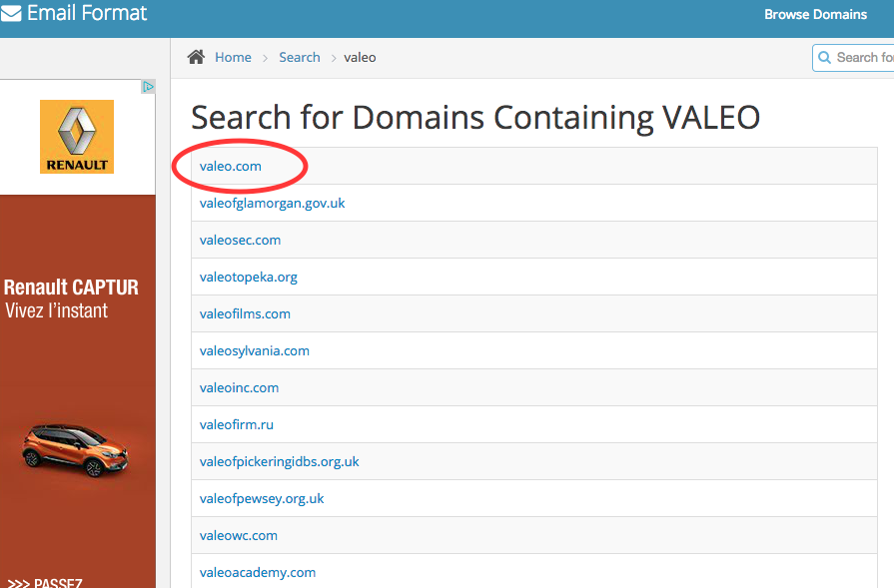The height and width of the screenshot is (588, 894).
Task: Click the home icon in the breadcrumb
Action: point(196,57)
